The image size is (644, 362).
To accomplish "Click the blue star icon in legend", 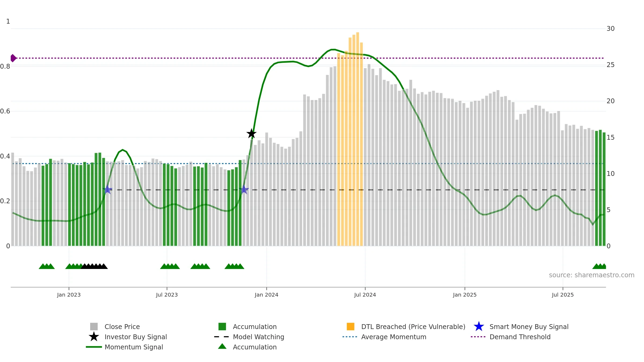I will [x=479, y=327].
